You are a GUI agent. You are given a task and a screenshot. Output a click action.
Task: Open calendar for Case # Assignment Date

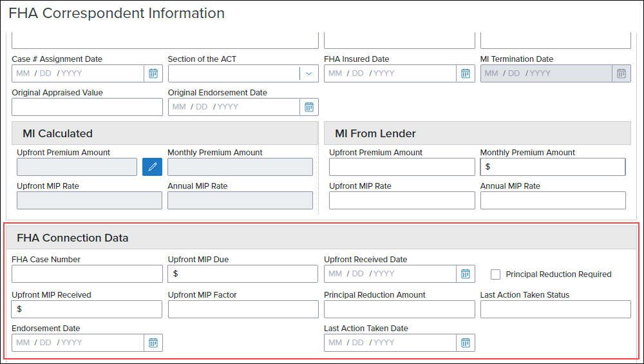153,73
